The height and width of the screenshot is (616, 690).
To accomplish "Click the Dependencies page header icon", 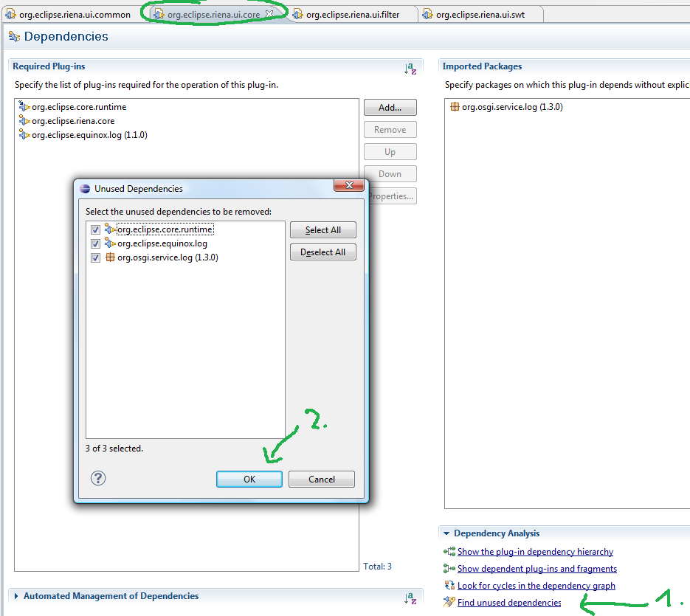I will tap(14, 37).
